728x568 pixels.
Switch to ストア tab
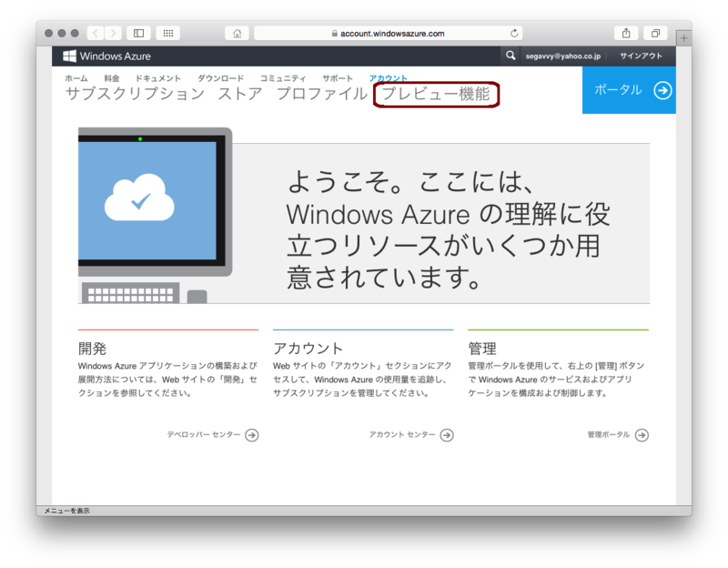pyautogui.click(x=240, y=94)
